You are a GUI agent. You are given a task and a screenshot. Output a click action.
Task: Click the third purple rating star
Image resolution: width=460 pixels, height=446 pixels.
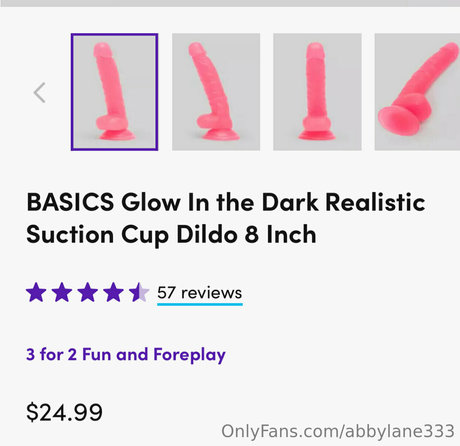click(x=88, y=292)
